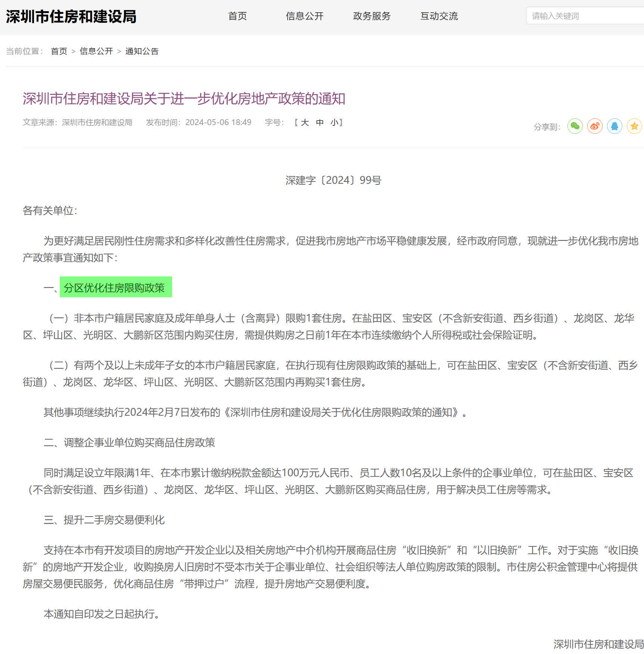Click 首页 in the breadcrumb trail
Viewport: 644px width, 654px height.
tap(59, 51)
